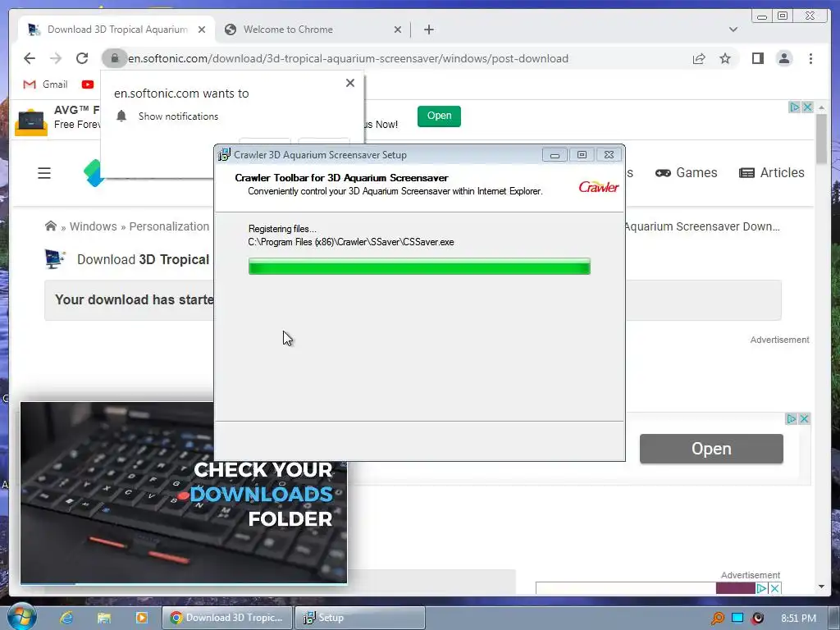The height and width of the screenshot is (630, 840).
Task: Open Windows breadcrumb link
Action: 94,226
